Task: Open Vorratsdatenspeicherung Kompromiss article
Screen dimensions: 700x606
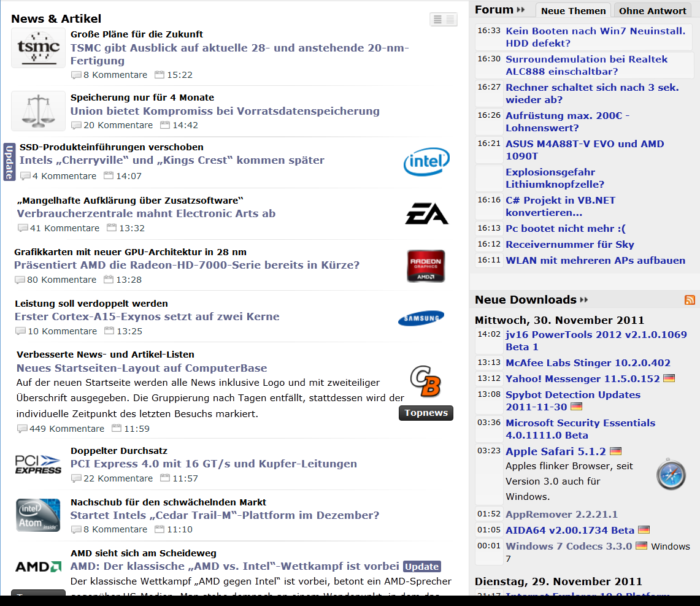Action: coord(225,111)
